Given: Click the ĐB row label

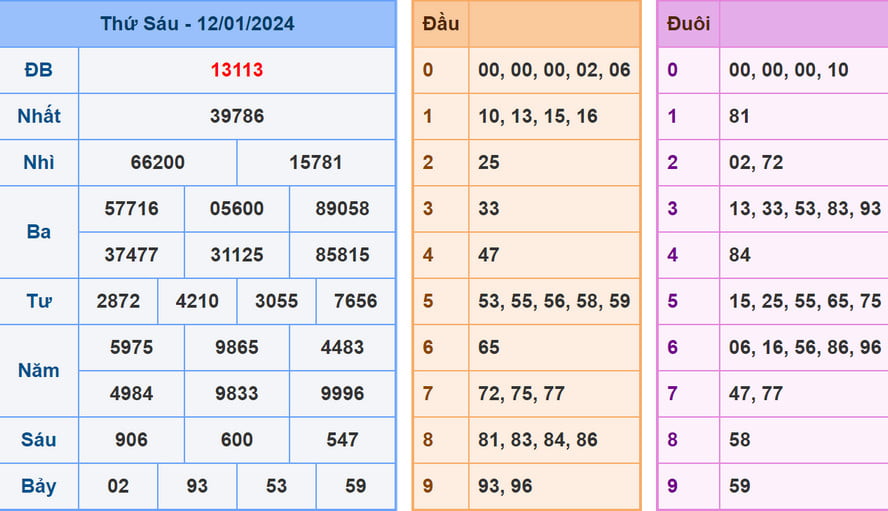Looking at the screenshot, I should (39, 70).
